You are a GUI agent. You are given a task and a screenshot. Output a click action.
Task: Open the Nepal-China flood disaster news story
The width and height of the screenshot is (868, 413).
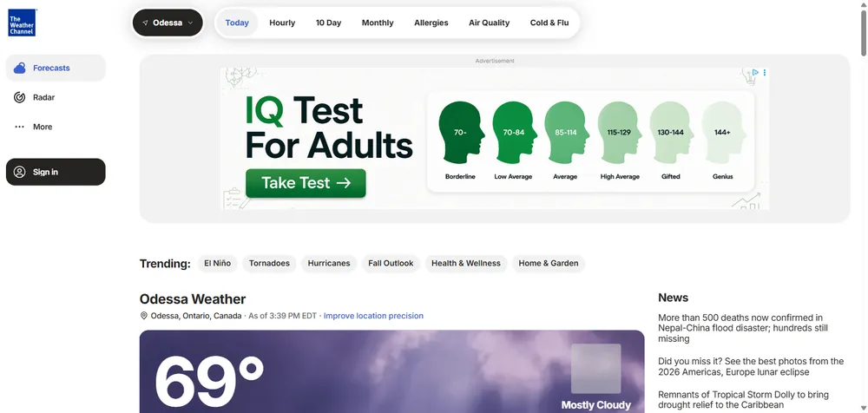point(744,328)
